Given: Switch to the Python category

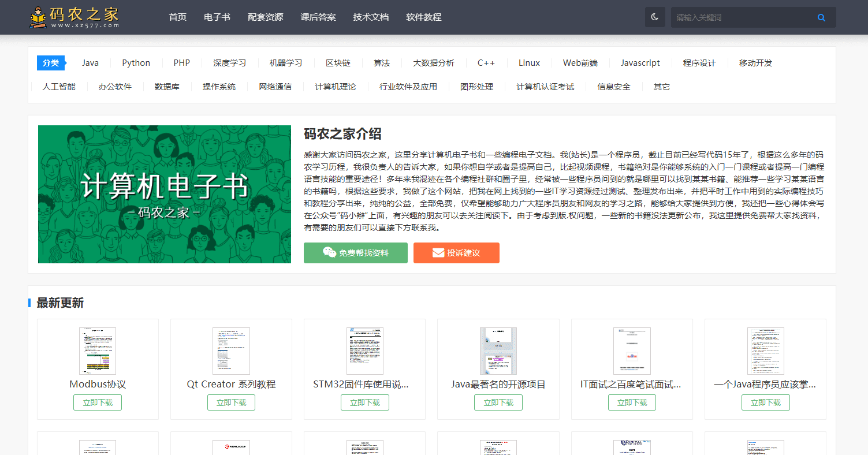Looking at the screenshot, I should click(135, 62).
